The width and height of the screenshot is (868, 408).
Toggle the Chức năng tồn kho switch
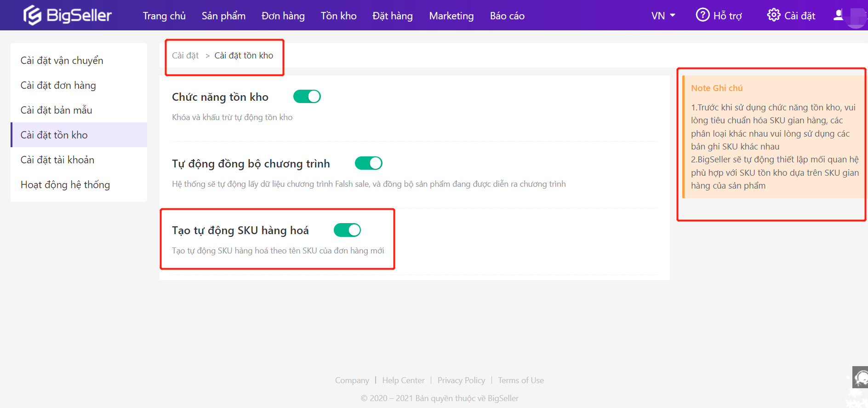[307, 97]
